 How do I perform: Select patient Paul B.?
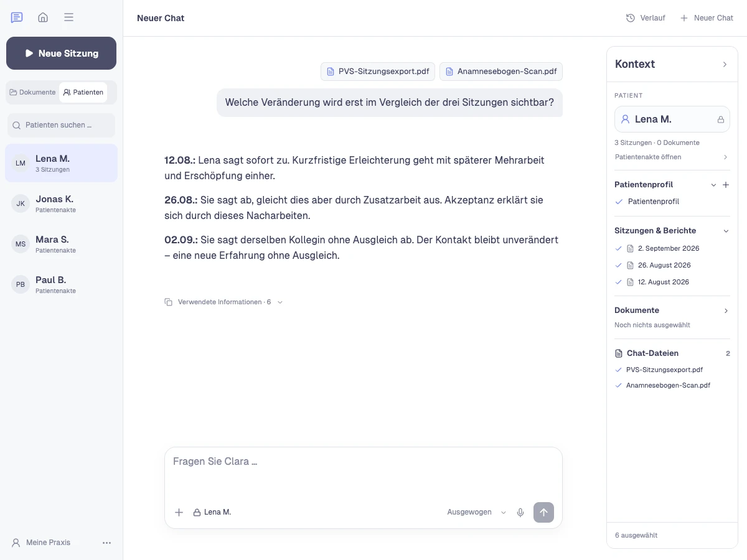tap(61, 284)
